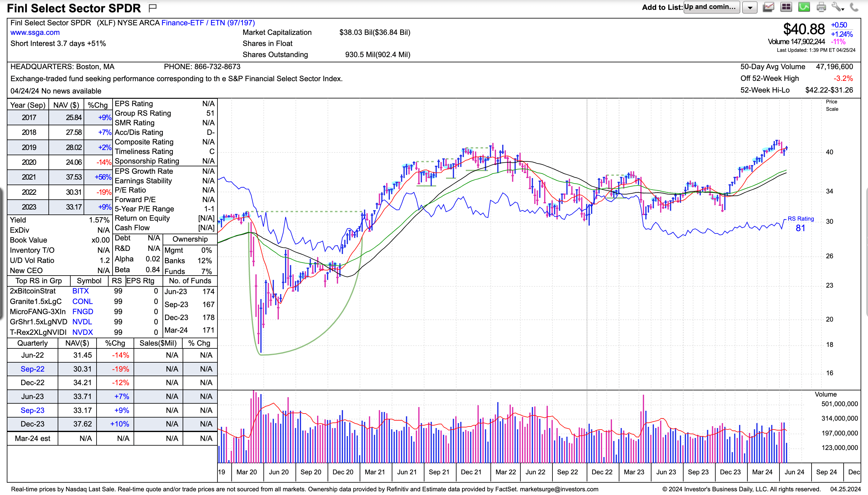Click the 501,000,000 volume scale label

(x=839, y=404)
